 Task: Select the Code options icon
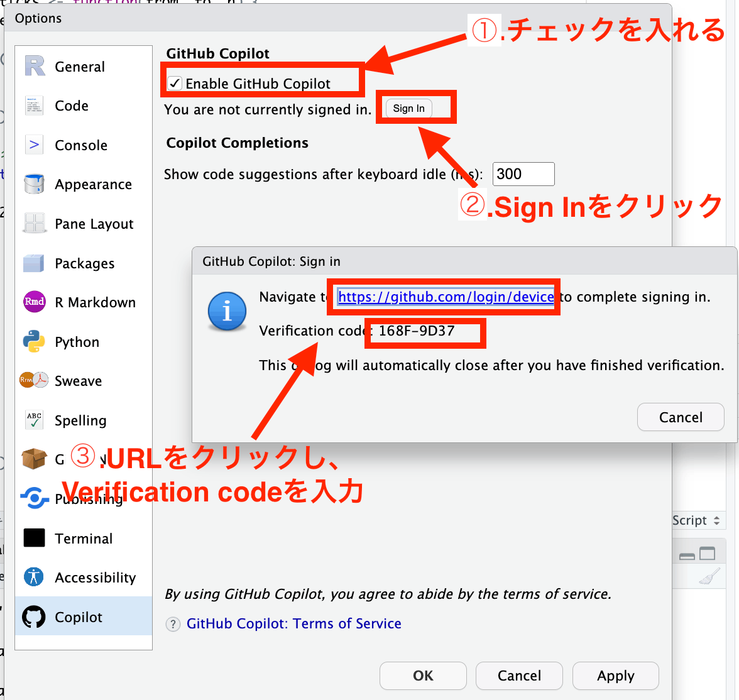click(x=35, y=106)
